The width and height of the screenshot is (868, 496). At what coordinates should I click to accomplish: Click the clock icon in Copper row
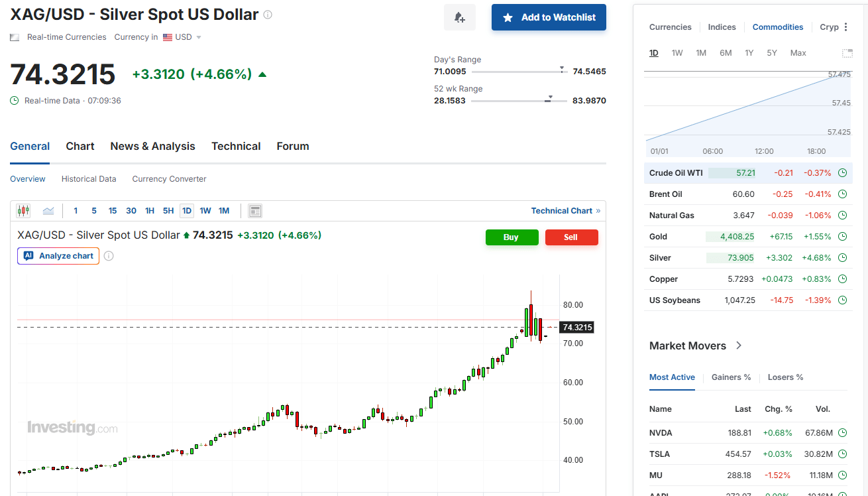coord(843,279)
